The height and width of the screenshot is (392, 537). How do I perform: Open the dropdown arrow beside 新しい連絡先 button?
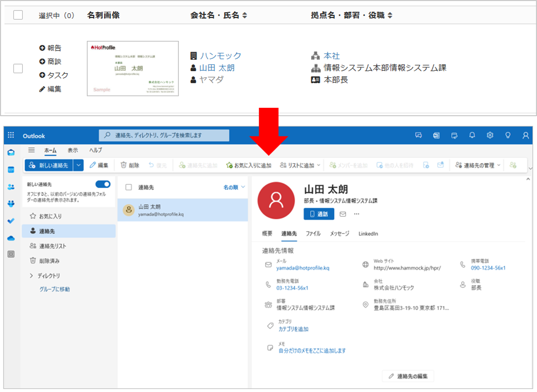pyautogui.click(x=78, y=165)
